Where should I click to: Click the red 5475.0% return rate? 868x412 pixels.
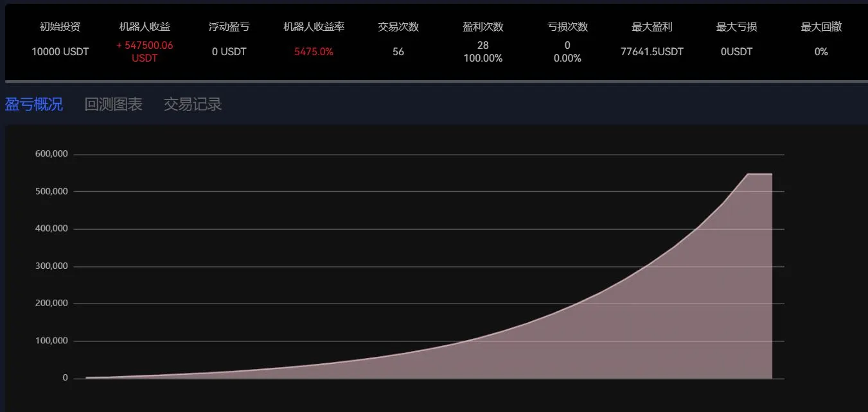[x=314, y=52]
